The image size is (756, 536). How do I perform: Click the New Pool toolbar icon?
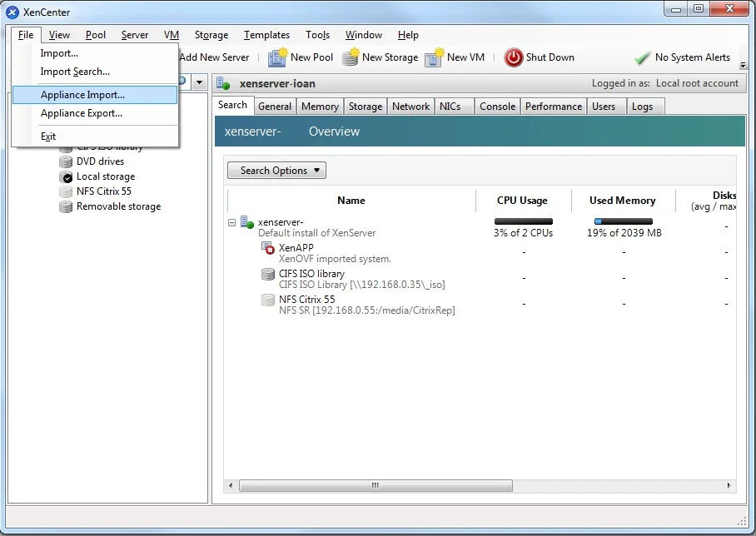click(x=277, y=57)
